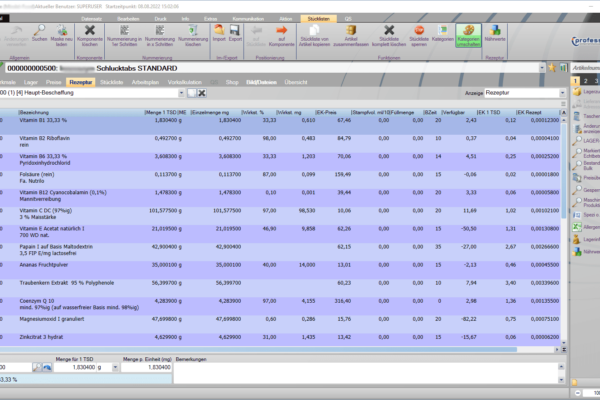Open the Kommunikation menu
Image resolution: width=600 pixels, height=400 pixels.
point(248,19)
